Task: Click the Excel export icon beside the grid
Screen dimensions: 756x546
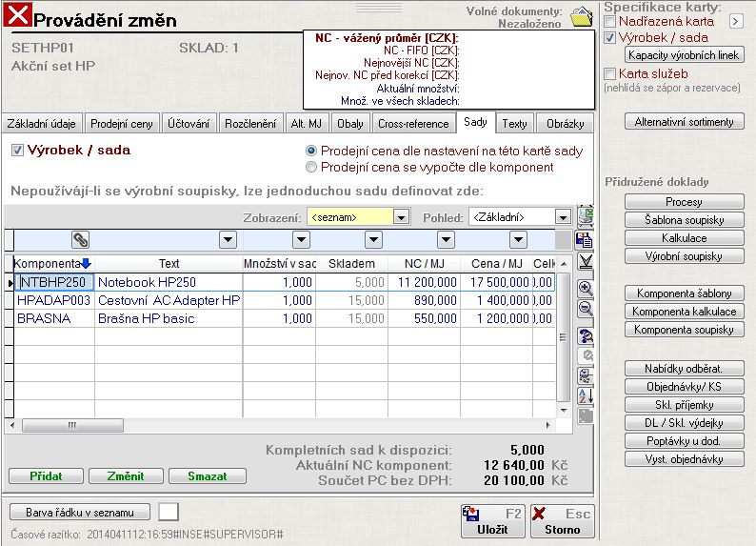Action: click(586, 215)
